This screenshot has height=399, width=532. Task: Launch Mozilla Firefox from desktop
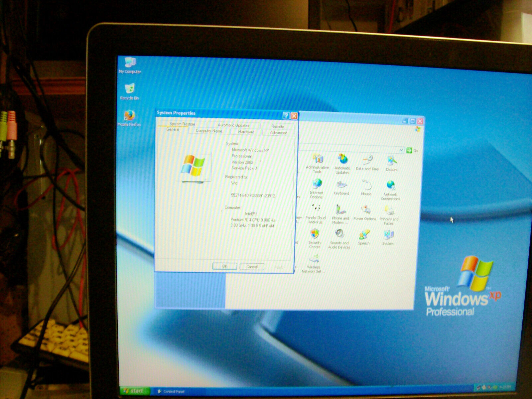pyautogui.click(x=129, y=118)
